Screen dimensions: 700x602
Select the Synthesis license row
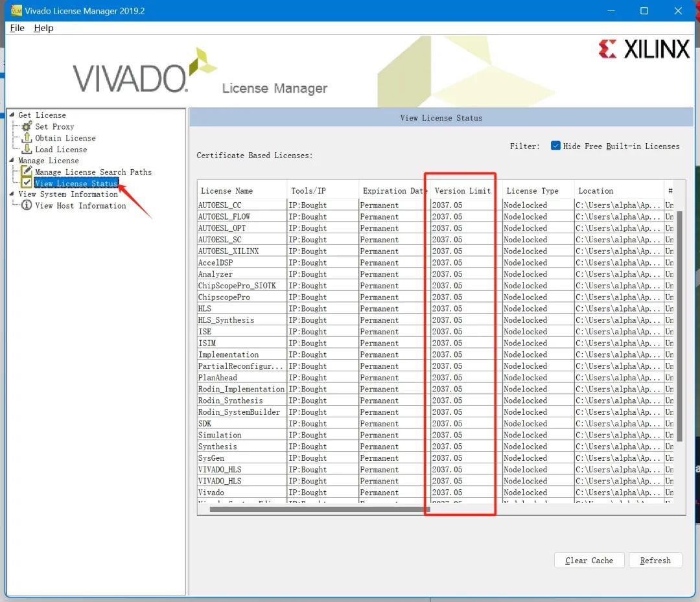click(x=436, y=446)
